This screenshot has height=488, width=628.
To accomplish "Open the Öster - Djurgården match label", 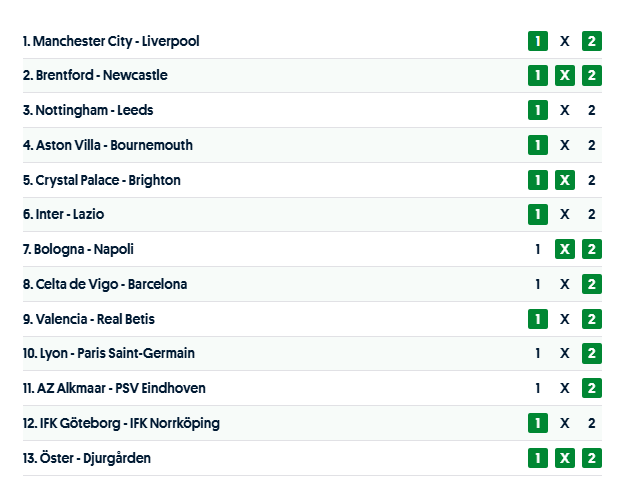I will (87, 458).
